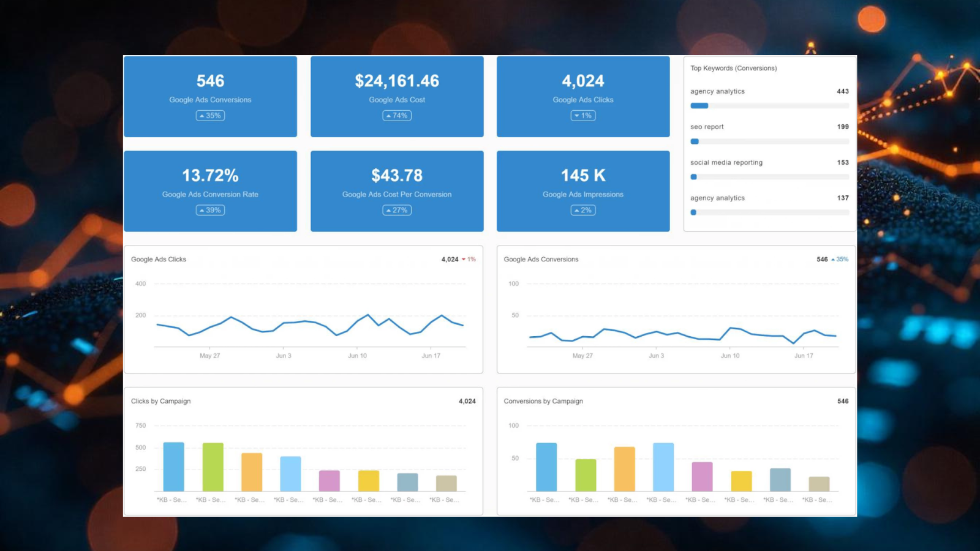The image size is (980, 551).
Task: Click the red 1% down indicator in Clicks chart
Action: 469,260
